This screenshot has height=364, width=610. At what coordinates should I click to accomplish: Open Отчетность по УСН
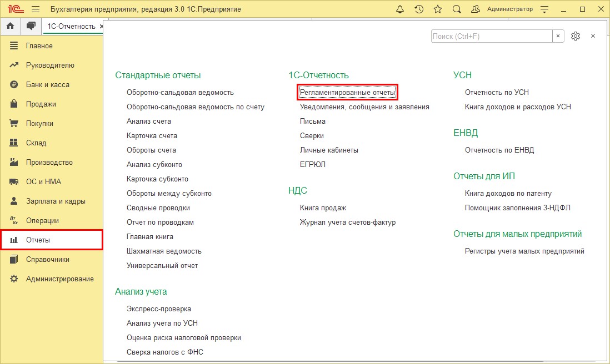pyautogui.click(x=497, y=93)
